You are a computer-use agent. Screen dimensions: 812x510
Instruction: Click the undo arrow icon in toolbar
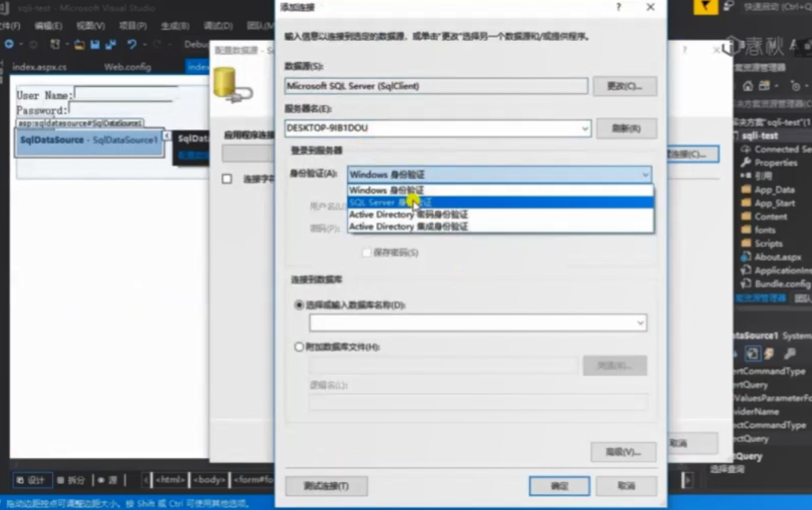pos(132,45)
